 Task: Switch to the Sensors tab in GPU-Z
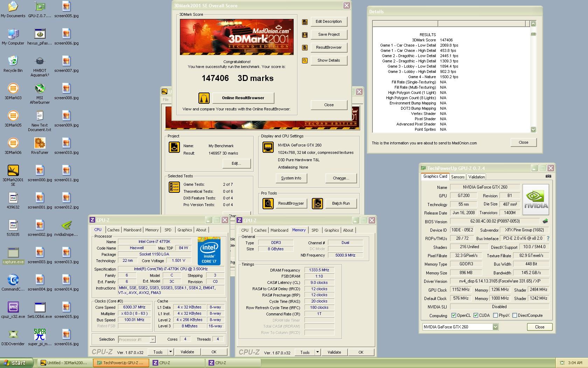458,177
